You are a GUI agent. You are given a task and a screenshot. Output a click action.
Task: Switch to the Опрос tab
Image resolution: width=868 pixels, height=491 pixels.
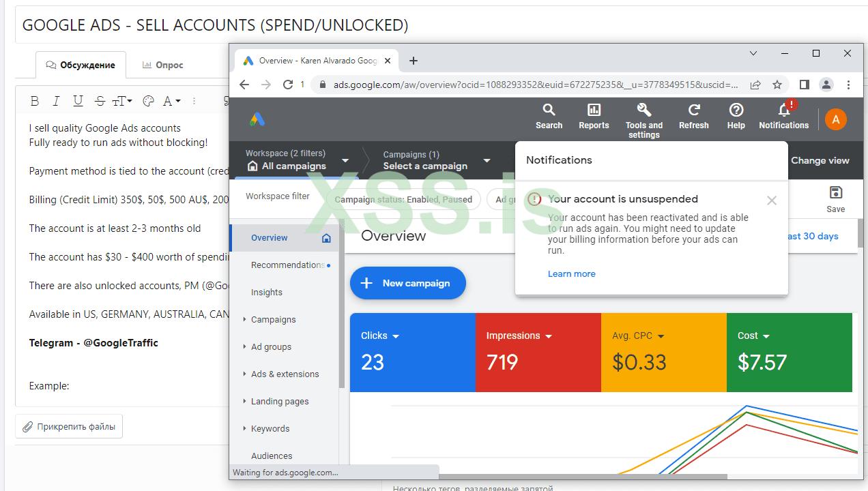(x=162, y=65)
